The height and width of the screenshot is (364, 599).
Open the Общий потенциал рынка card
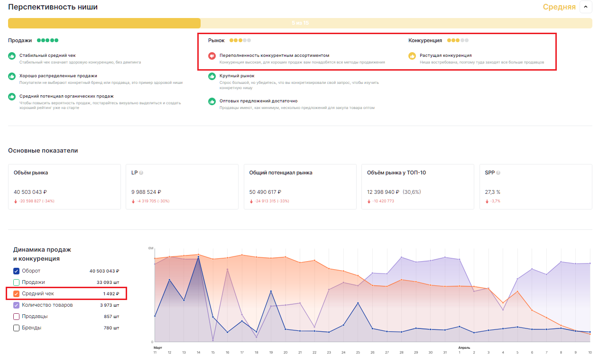tap(300, 187)
